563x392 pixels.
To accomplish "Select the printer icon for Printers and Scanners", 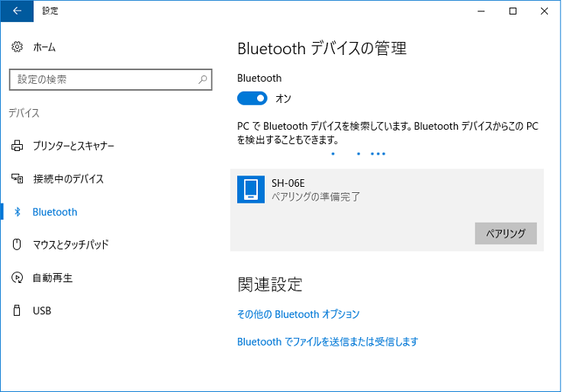I will coord(17,146).
